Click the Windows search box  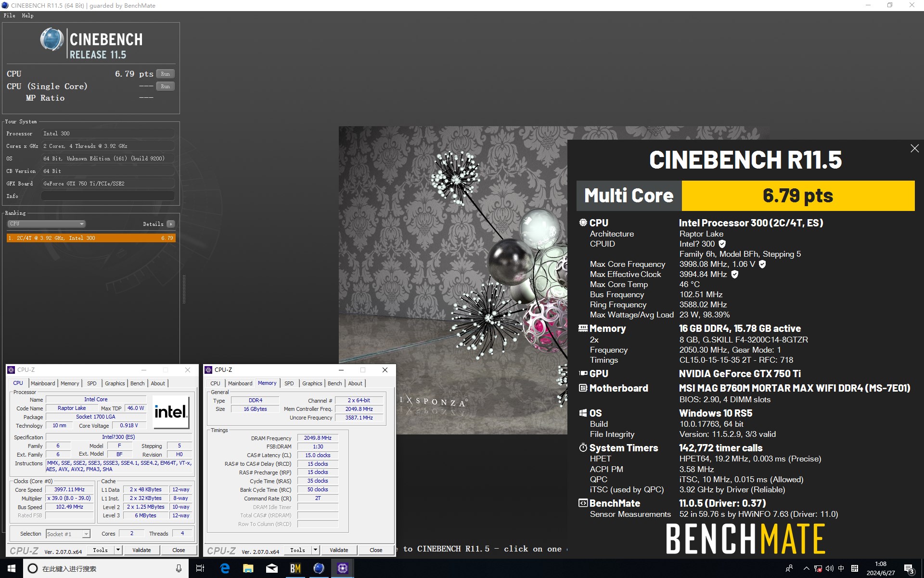coord(105,568)
